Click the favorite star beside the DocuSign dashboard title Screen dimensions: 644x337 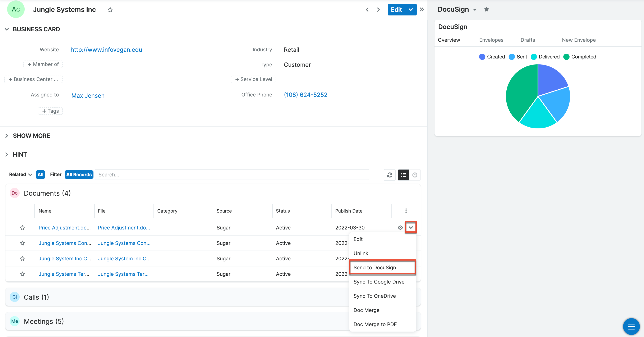point(487,9)
